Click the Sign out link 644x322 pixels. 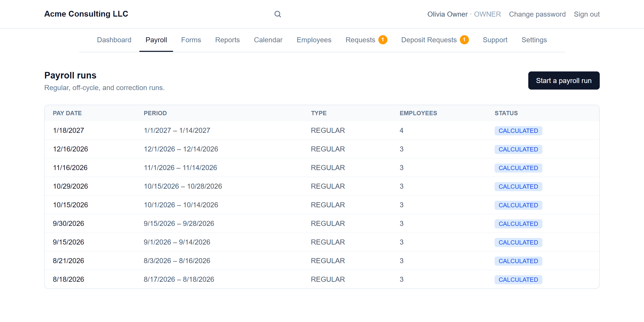(x=587, y=14)
